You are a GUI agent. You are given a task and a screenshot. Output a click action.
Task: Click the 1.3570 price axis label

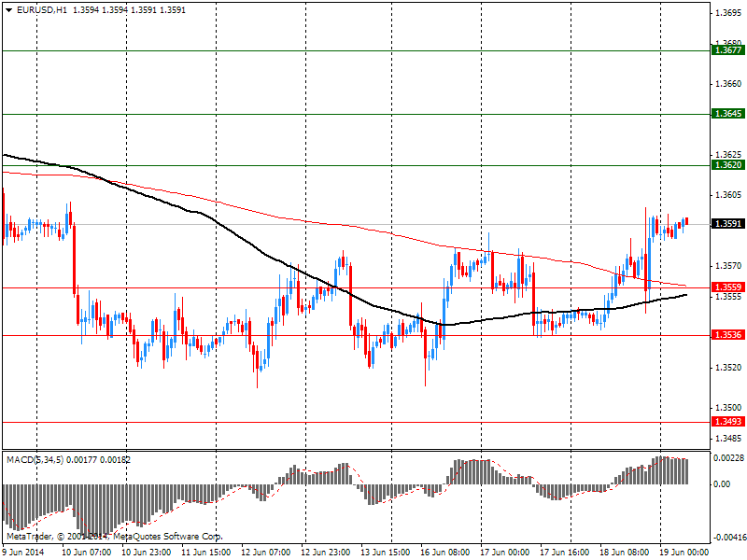pyautogui.click(x=728, y=266)
